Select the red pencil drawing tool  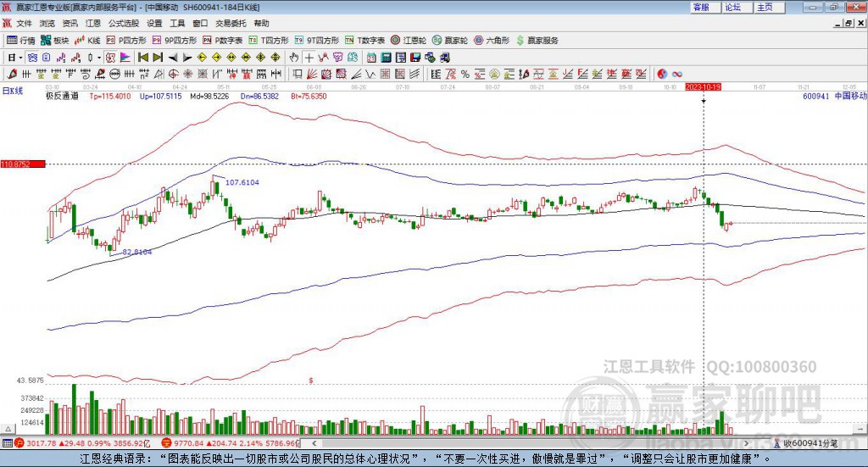pos(12,74)
